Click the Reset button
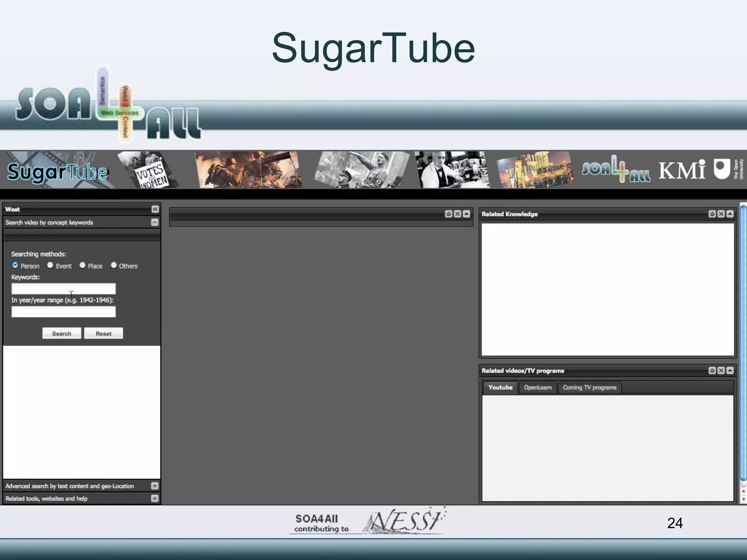 [x=104, y=333]
